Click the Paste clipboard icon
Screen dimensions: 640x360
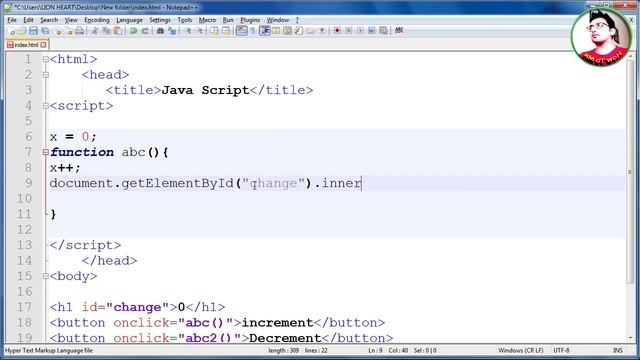point(118,31)
